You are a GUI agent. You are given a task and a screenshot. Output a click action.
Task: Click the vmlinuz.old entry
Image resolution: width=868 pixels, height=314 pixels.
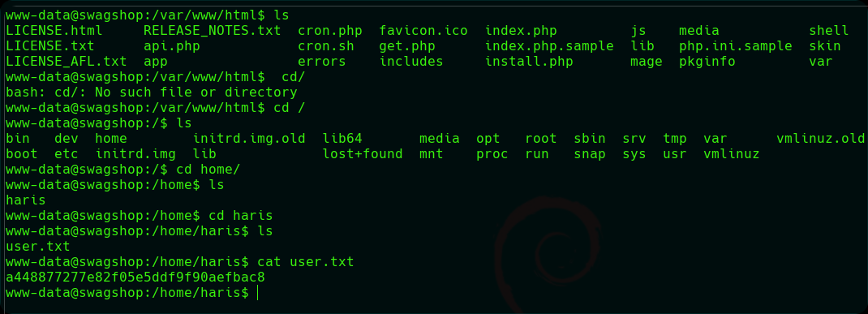tap(820, 138)
